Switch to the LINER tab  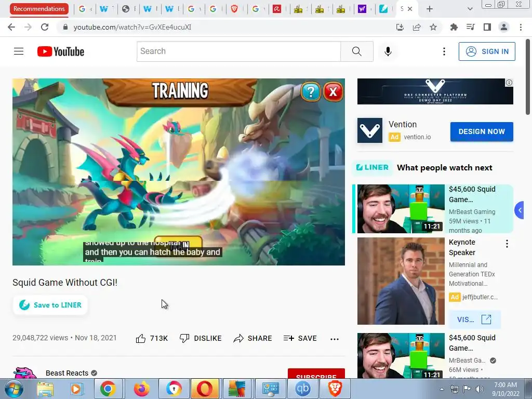point(383,9)
